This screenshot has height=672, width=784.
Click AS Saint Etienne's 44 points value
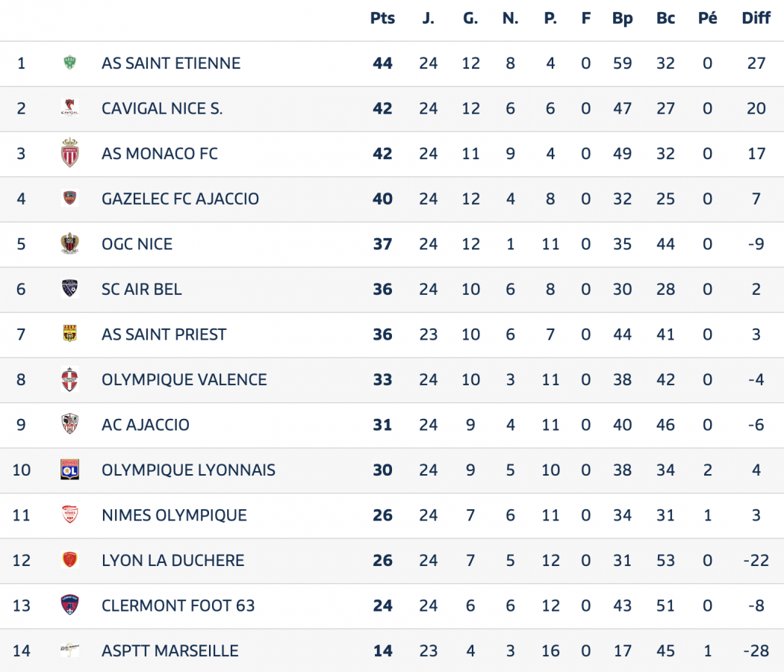pos(382,63)
